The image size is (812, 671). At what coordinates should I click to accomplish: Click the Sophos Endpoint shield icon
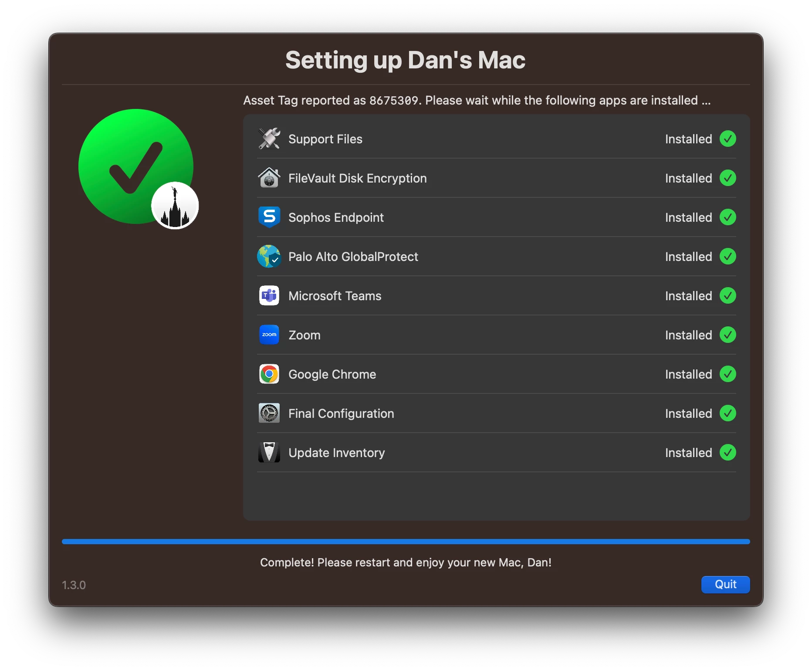click(x=269, y=217)
